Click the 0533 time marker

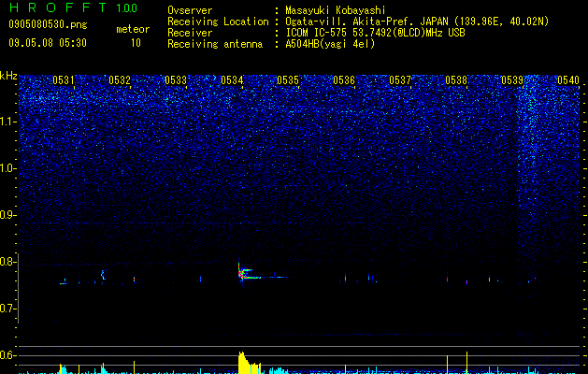click(176, 79)
